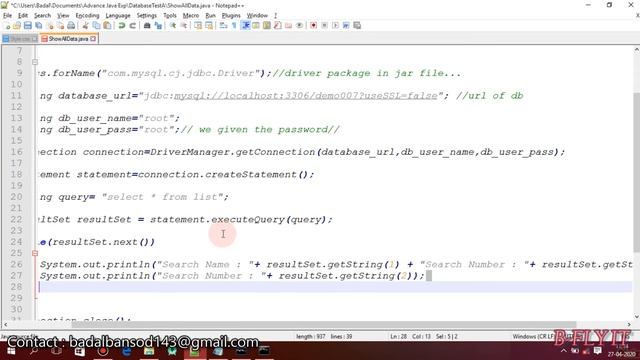This screenshot has height=360, width=640.
Task: Open Microsoft Edge from taskbar
Action: click(127, 351)
